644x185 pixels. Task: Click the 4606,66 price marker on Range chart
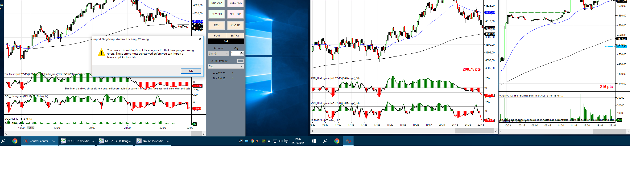click(490, 34)
